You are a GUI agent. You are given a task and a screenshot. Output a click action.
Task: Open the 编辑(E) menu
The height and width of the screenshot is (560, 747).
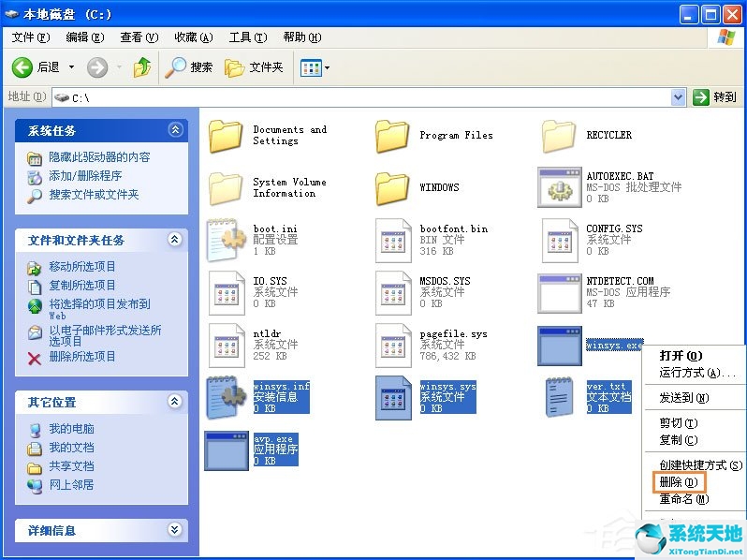(85, 37)
